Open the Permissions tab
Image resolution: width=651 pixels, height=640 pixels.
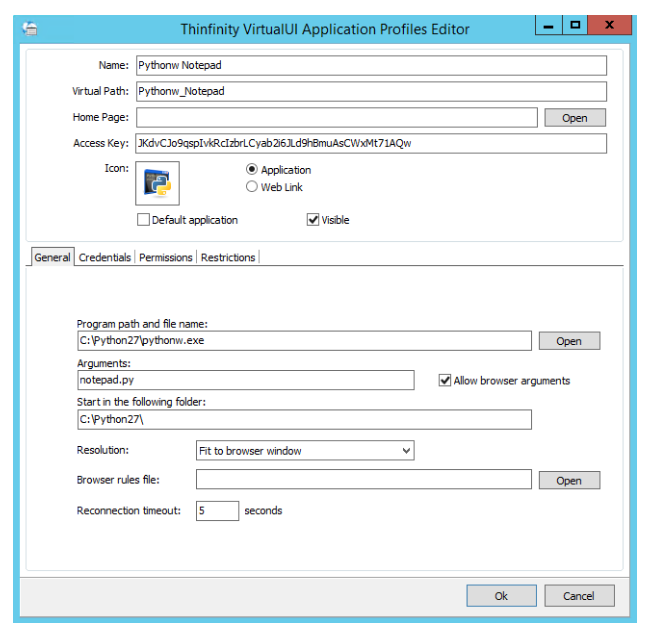(x=166, y=258)
